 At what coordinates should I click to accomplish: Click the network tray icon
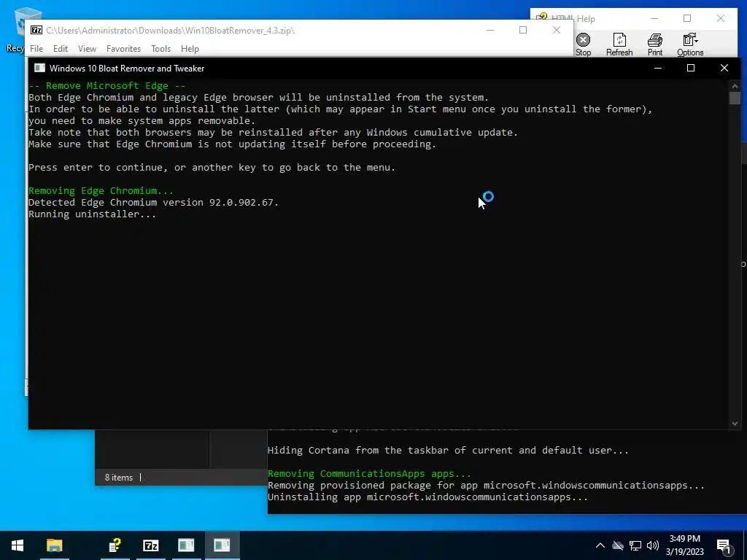pos(635,545)
